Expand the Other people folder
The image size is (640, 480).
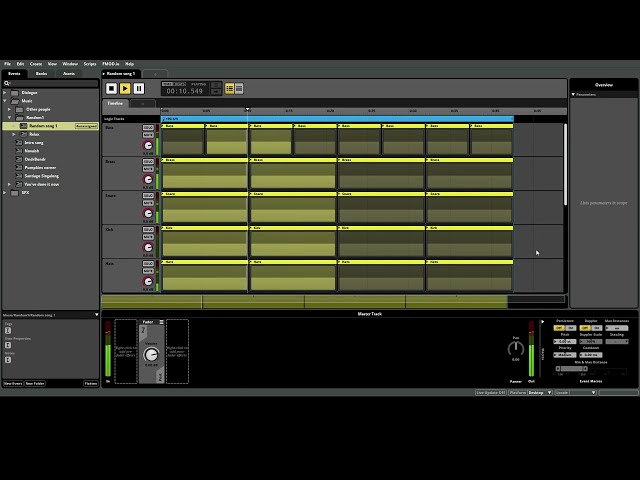[9, 109]
